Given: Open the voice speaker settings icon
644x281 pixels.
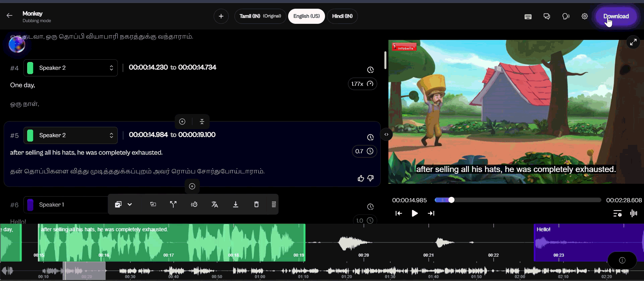Looking at the screenshot, I should pyautogui.click(x=566, y=16).
